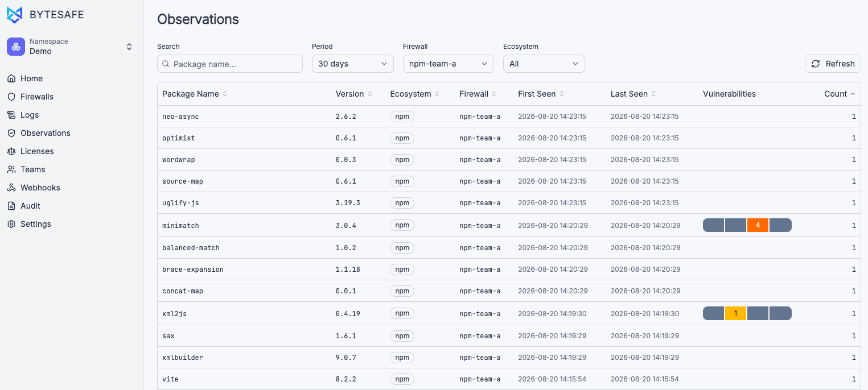Select the vite package name
The width and height of the screenshot is (868, 390).
click(x=170, y=379)
